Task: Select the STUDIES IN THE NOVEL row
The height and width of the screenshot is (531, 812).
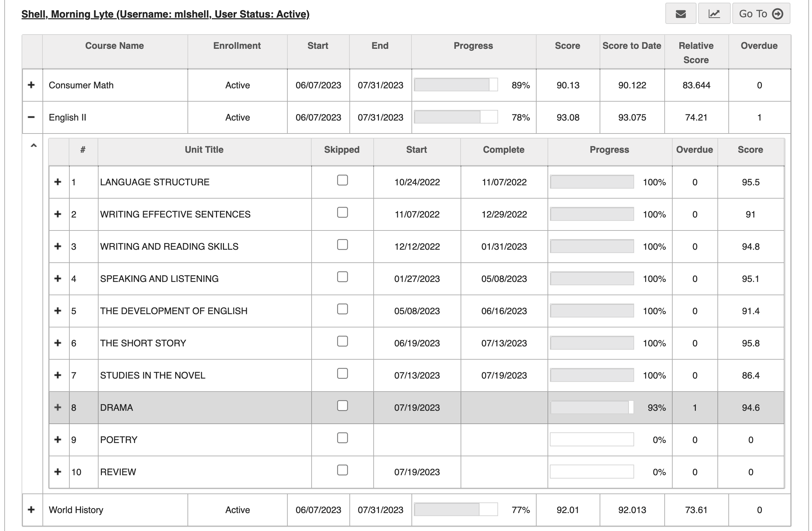Action: pos(416,375)
